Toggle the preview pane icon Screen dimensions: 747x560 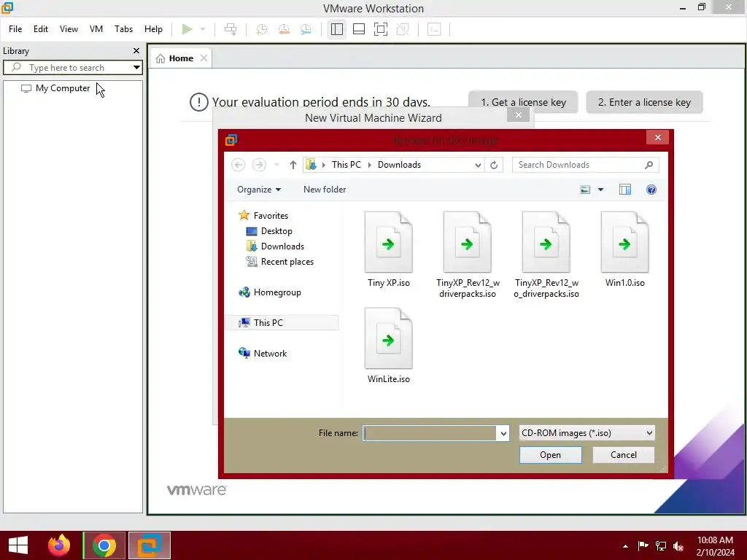point(625,190)
